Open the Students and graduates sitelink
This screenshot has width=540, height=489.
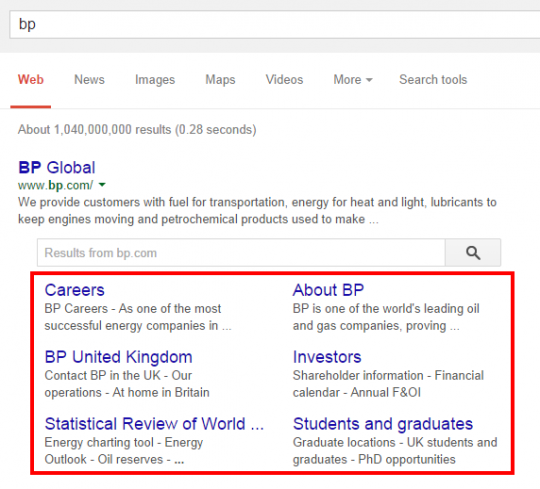383,424
